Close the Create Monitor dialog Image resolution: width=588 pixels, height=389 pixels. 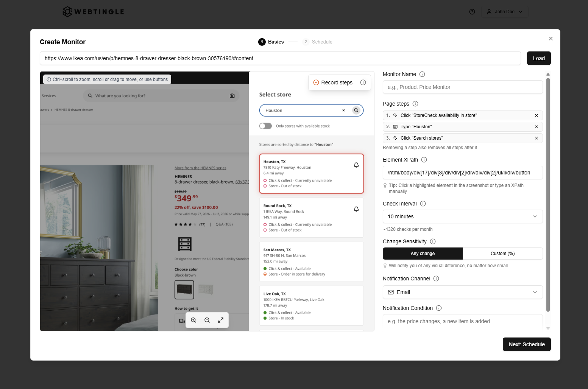551,39
